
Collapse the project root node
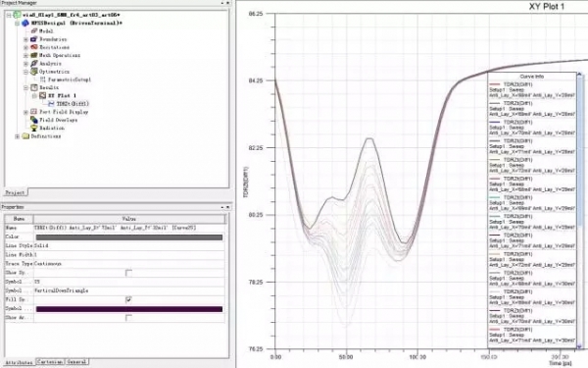(x=9, y=15)
